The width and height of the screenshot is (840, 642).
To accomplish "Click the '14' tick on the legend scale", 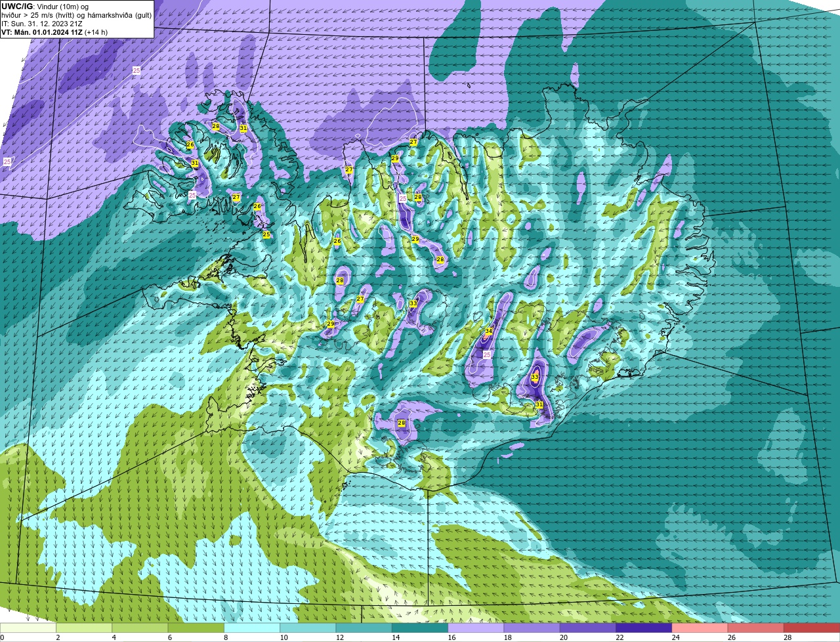I will [395, 637].
